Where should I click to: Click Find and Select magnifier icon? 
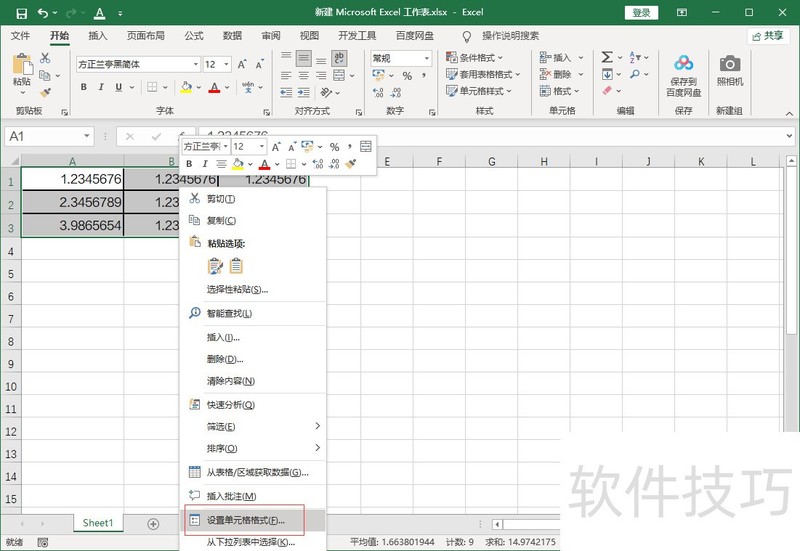coord(635,74)
